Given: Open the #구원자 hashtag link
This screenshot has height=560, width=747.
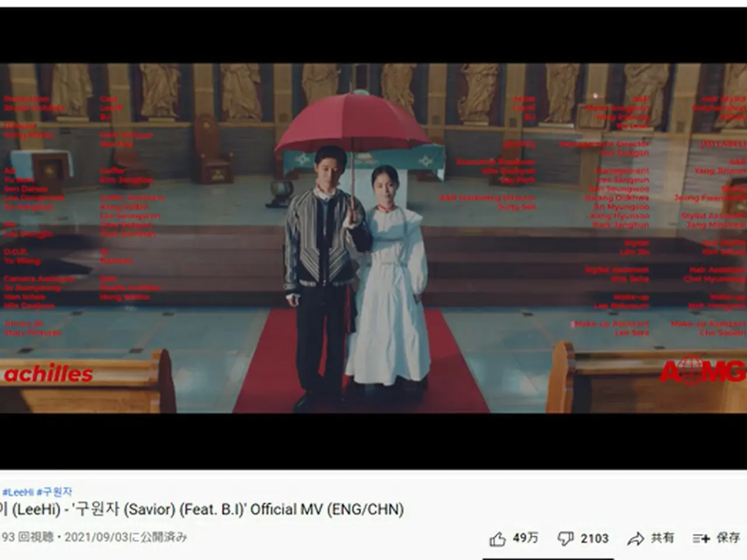Looking at the screenshot, I should pos(54,492).
